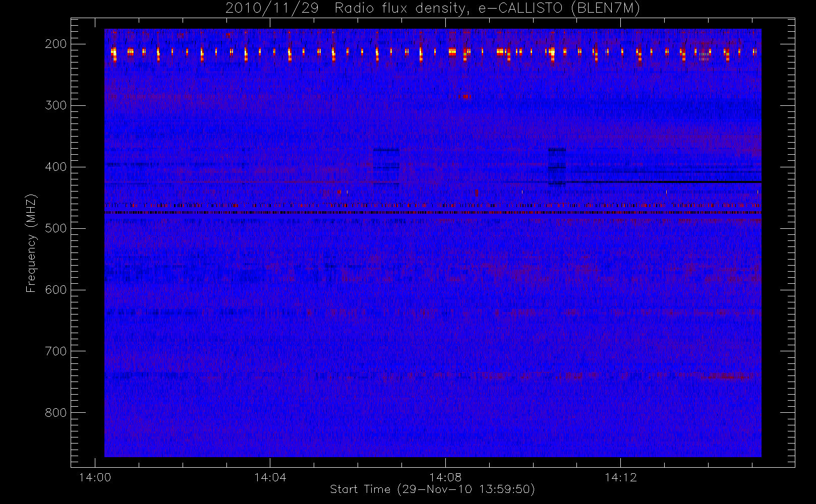Screen dimensions: 816x504
Task: Click the "Start Time (29-Nov-10 13:59:50)" label
Action: pyautogui.click(x=432, y=489)
